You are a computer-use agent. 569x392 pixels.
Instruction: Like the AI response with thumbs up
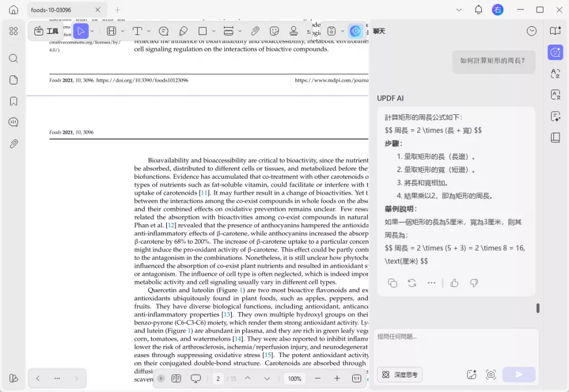click(x=455, y=283)
